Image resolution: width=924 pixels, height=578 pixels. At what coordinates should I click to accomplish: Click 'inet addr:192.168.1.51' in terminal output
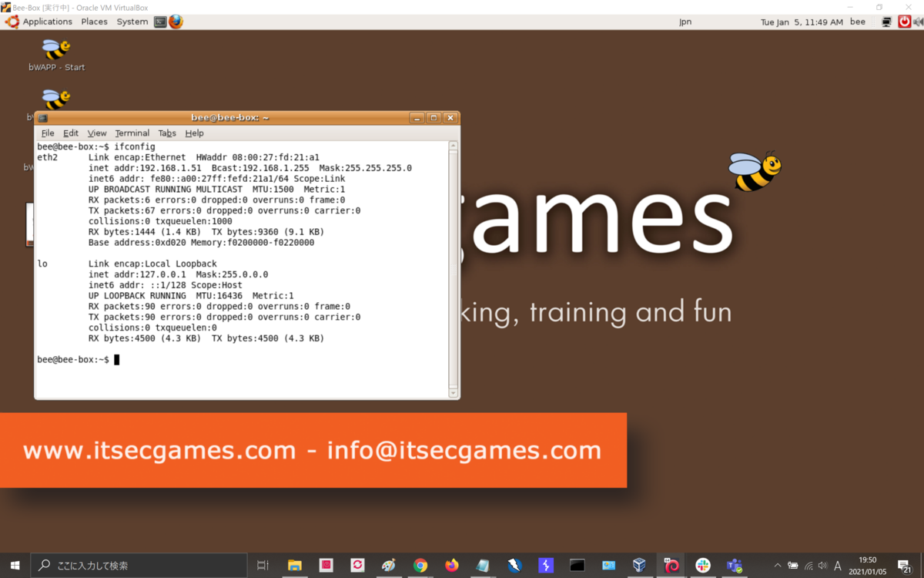[x=145, y=168]
